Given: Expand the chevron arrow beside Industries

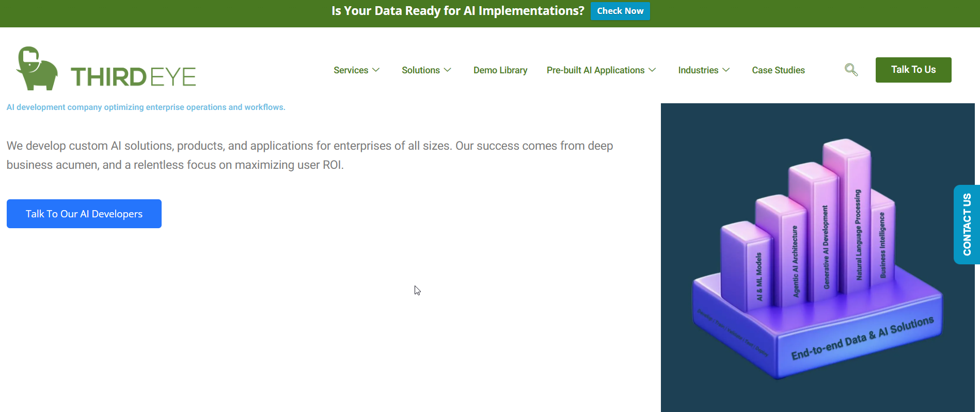Looking at the screenshot, I should click(x=726, y=70).
